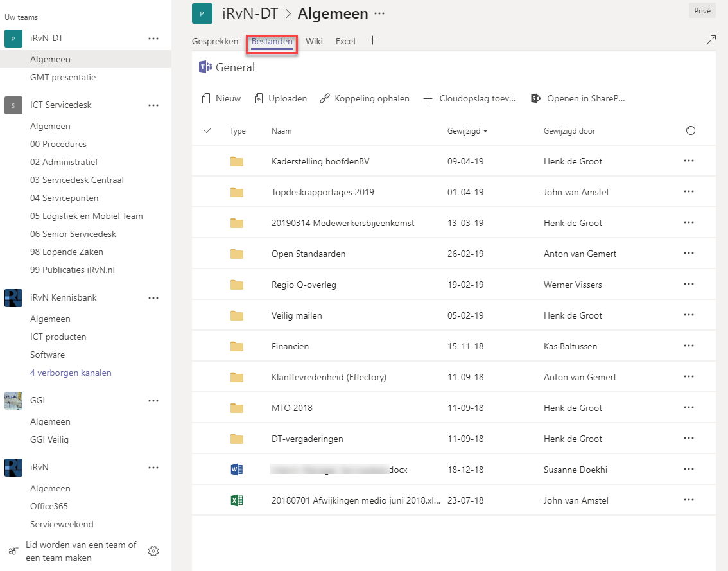Click the Nieuw button
The image size is (728, 571).
tap(221, 99)
